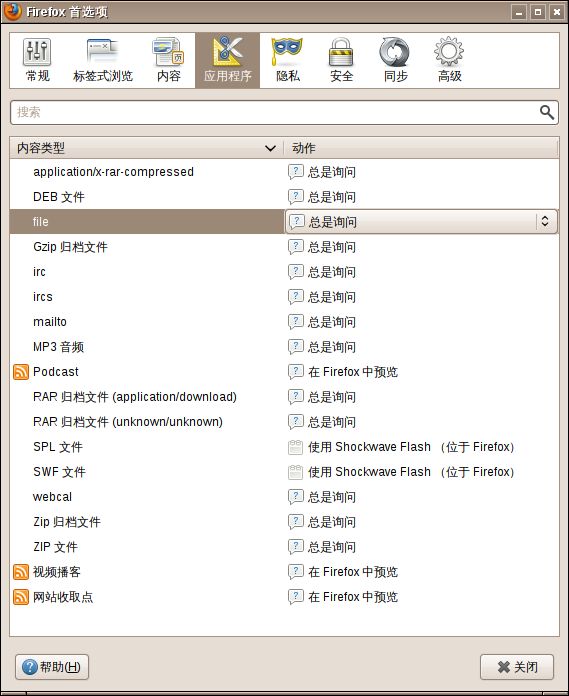Click the 动作 column header
Screen dimensions: 569x696
coord(421,148)
